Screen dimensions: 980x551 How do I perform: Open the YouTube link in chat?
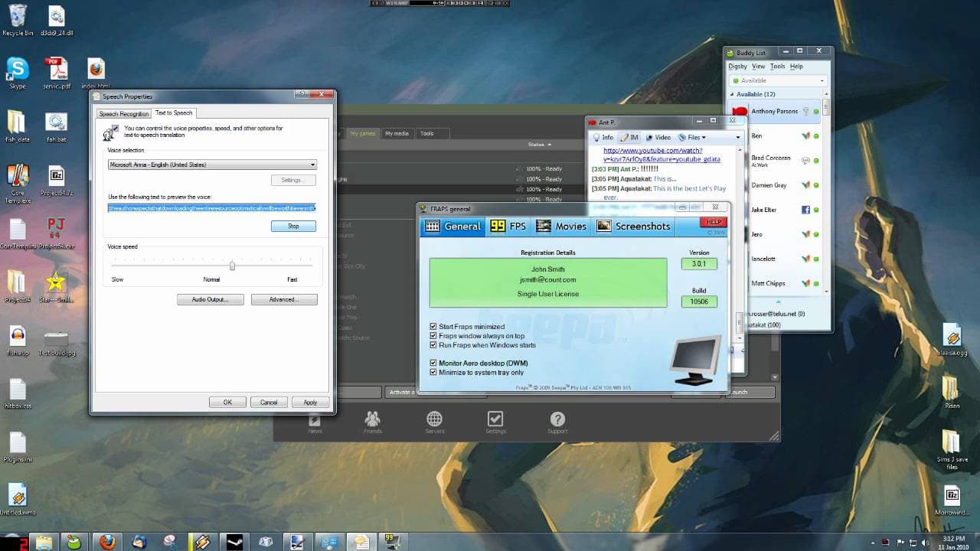point(661,155)
